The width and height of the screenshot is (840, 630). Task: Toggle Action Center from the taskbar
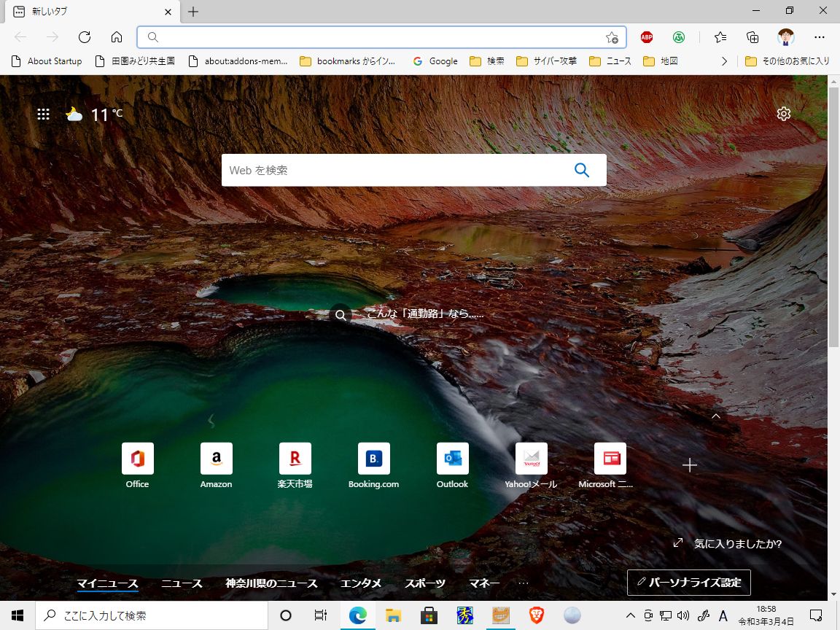pyautogui.click(x=814, y=615)
